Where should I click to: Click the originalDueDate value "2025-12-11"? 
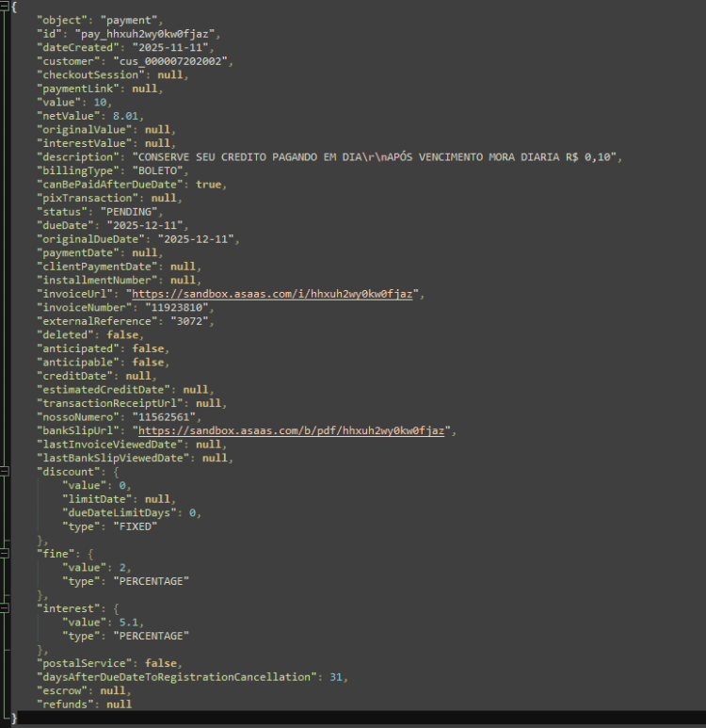tap(196, 239)
